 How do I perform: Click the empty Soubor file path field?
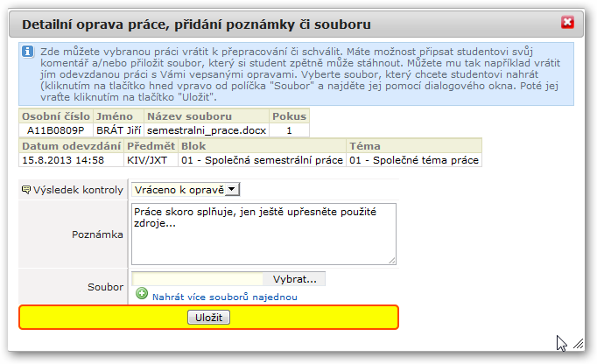point(197,279)
